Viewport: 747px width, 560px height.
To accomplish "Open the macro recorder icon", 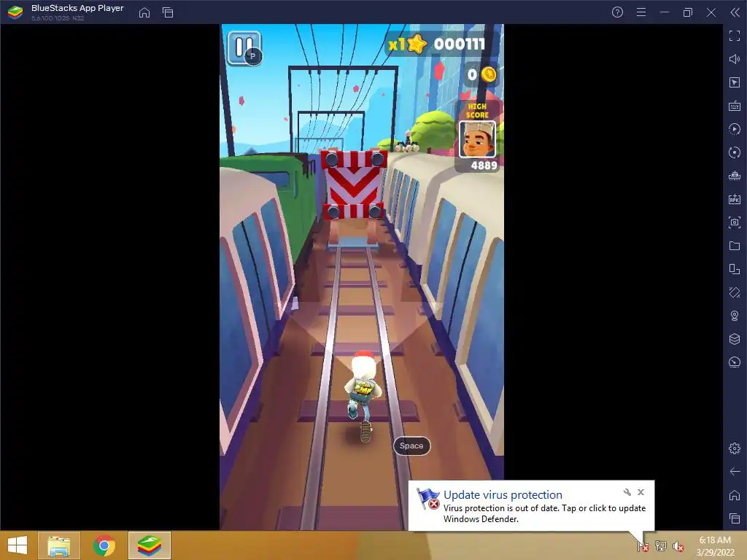I will [x=735, y=129].
